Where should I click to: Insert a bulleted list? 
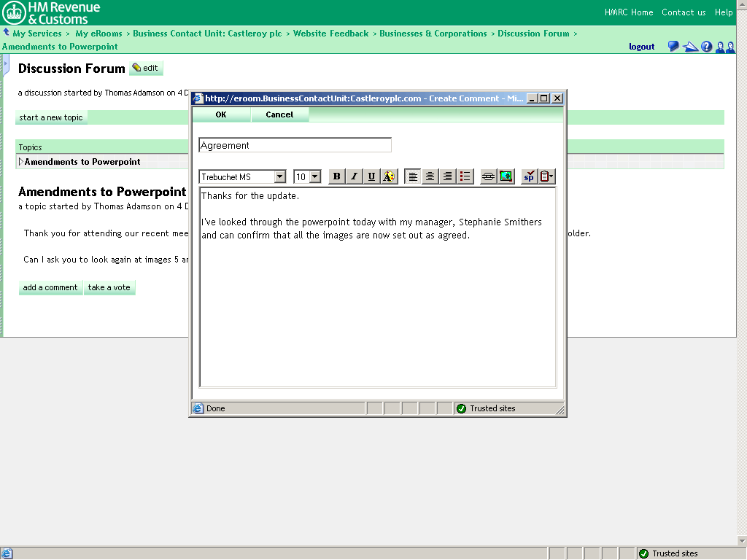(x=465, y=176)
